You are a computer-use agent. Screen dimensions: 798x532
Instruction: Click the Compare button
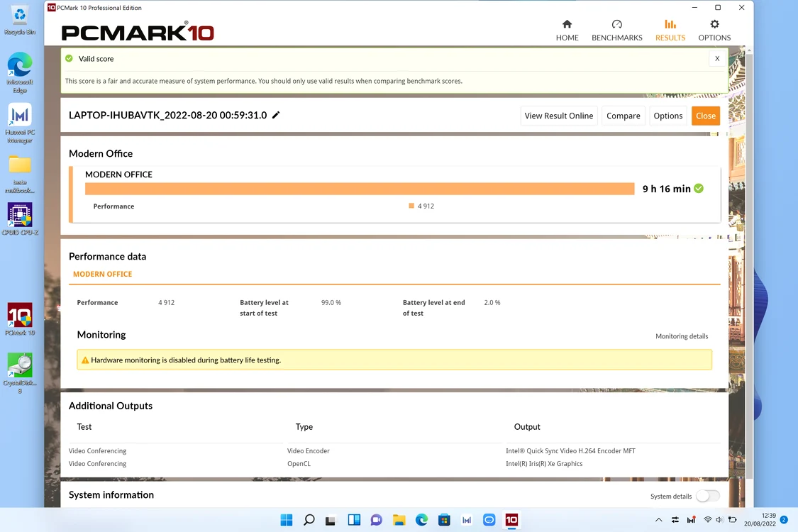tap(623, 116)
